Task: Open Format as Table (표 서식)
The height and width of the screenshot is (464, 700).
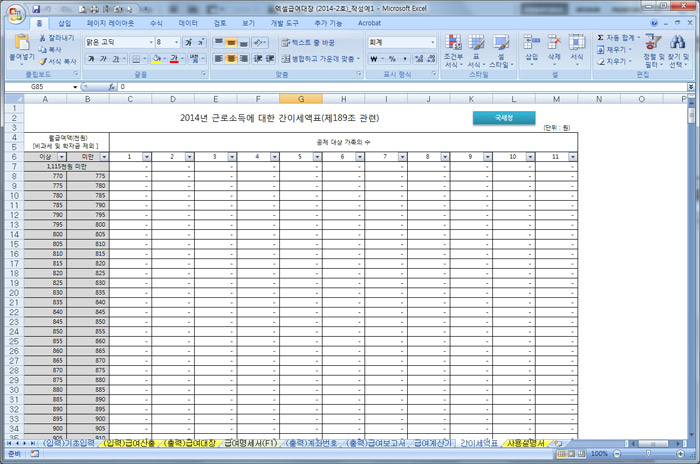Action: pyautogui.click(x=476, y=51)
